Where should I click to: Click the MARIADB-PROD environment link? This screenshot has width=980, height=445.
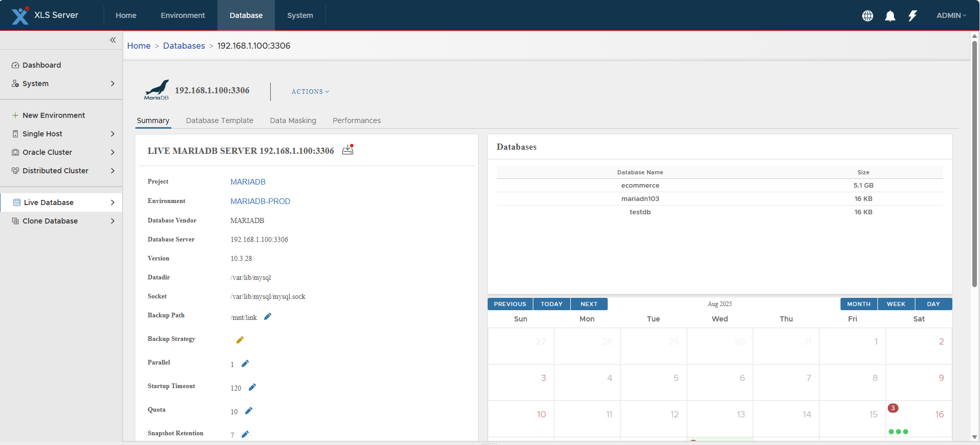260,201
